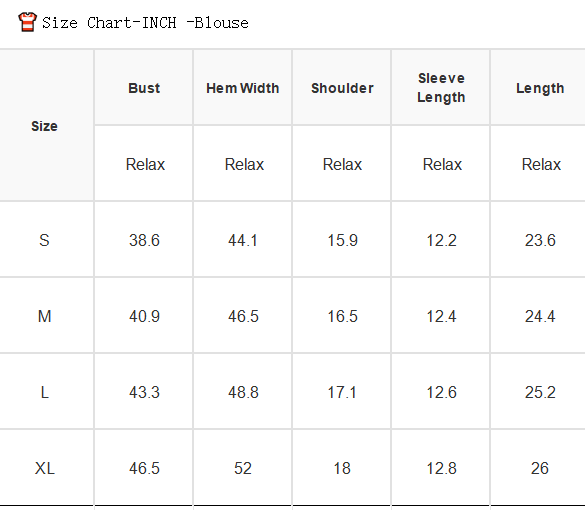Select the XL size row label
585x510 pixels.
coord(44,468)
